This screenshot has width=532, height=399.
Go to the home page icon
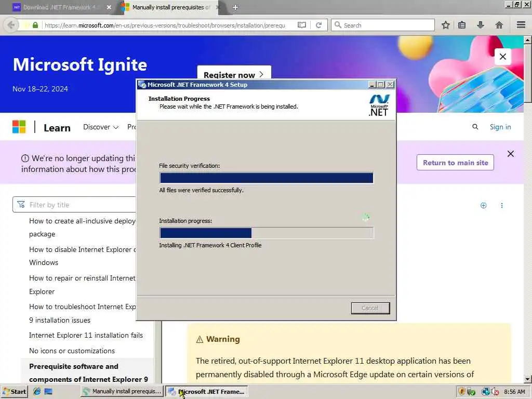(x=499, y=25)
